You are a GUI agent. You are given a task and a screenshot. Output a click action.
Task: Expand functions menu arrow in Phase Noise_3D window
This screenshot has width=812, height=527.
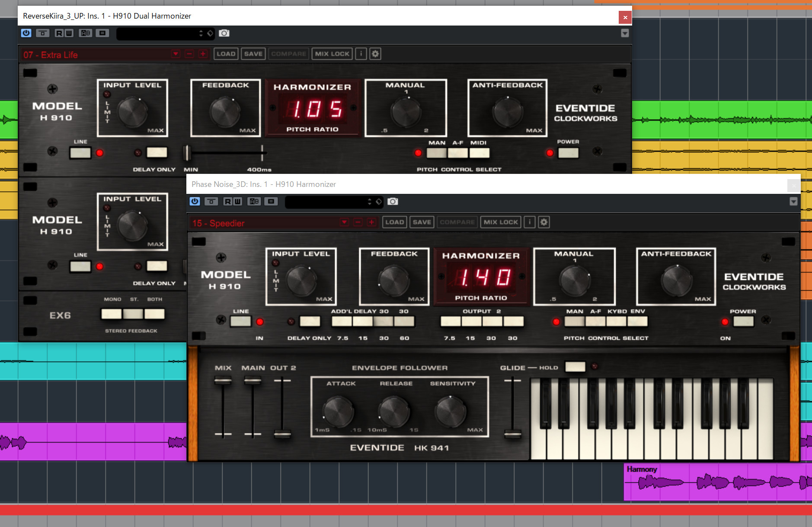pyautogui.click(x=793, y=202)
